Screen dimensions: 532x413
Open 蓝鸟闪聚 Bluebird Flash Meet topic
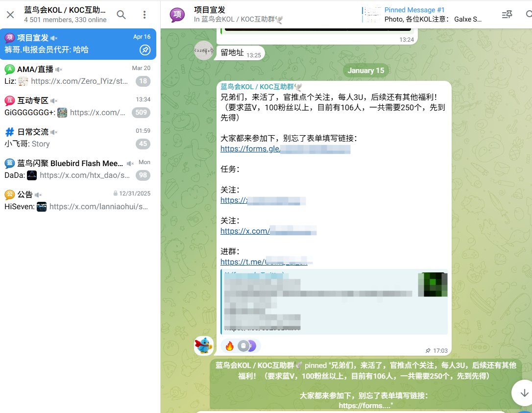point(78,169)
